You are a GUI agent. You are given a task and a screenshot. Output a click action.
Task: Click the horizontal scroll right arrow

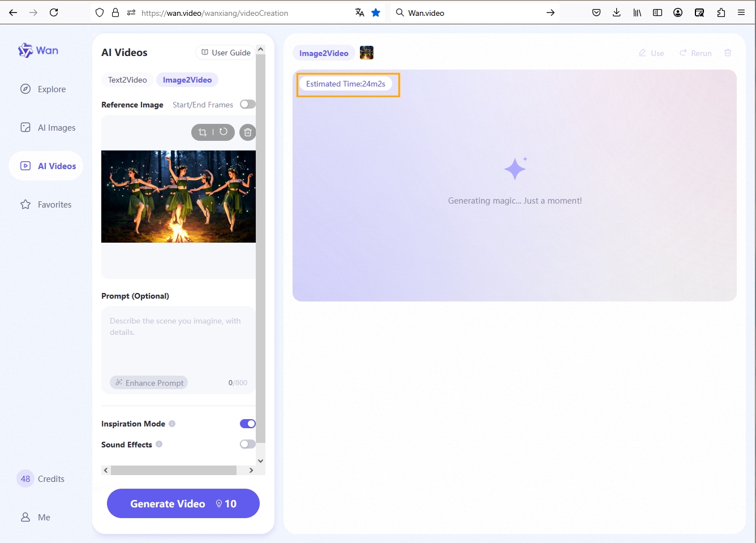(251, 470)
